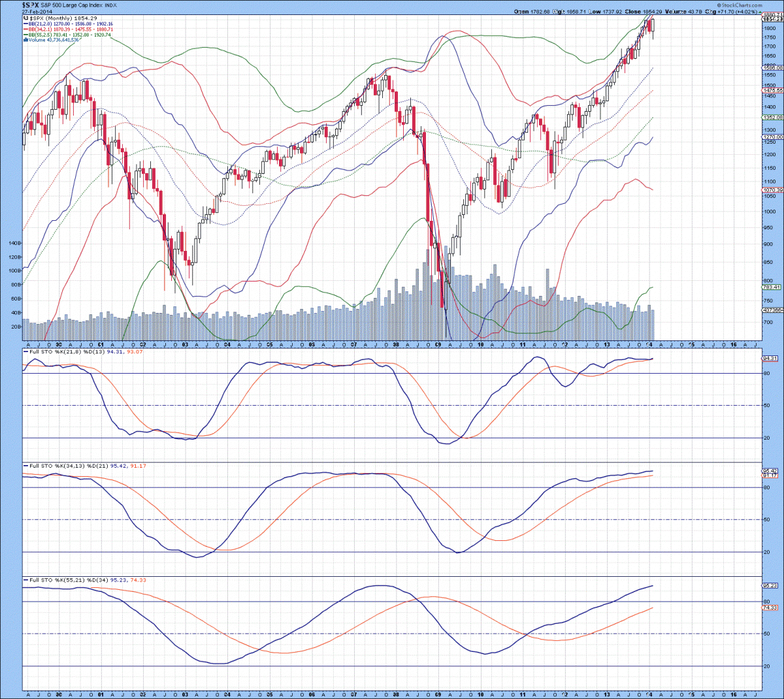Click the $SPX ticker symbol title
This screenshot has width=784, height=699.
click(30, 5)
